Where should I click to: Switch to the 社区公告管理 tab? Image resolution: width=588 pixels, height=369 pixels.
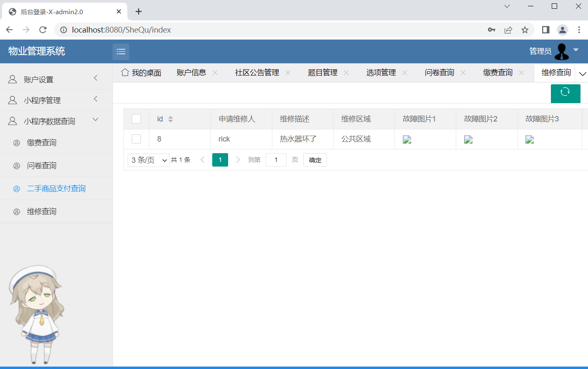coord(257,73)
